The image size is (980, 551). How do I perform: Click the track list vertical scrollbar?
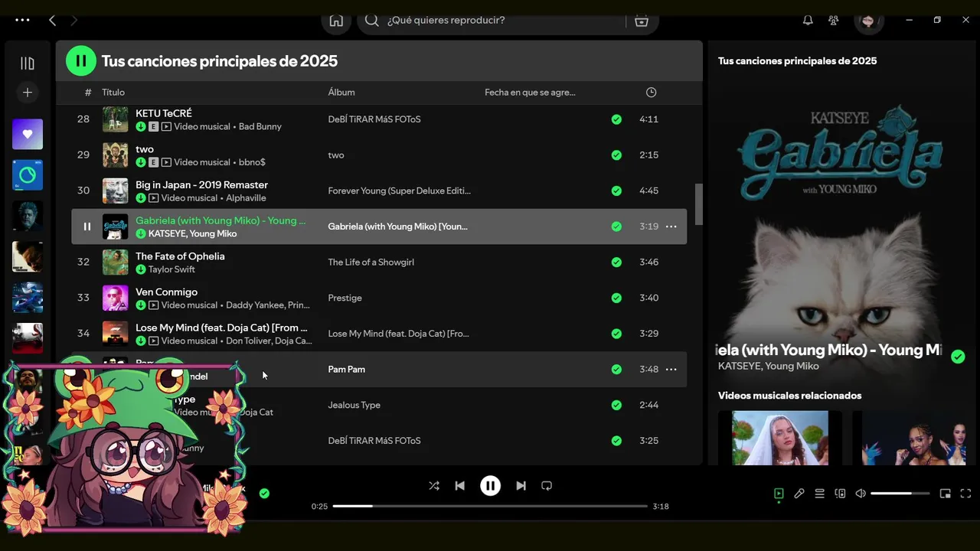(x=699, y=204)
